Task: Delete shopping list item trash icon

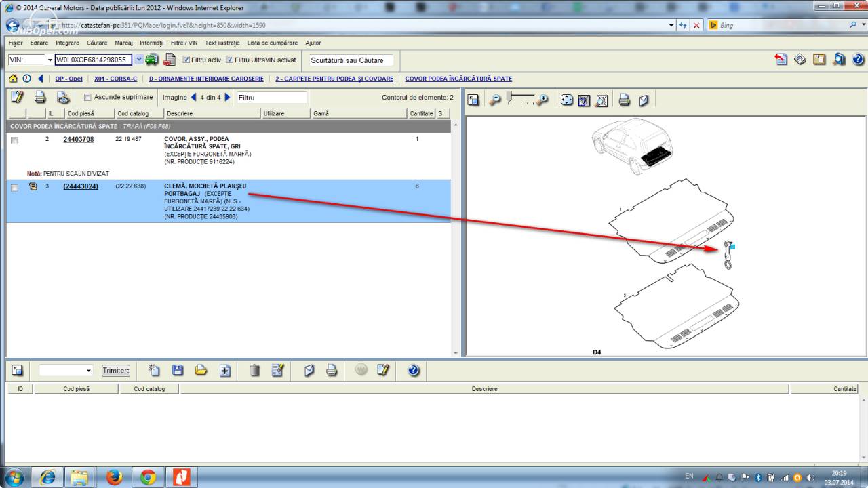Action: click(254, 370)
